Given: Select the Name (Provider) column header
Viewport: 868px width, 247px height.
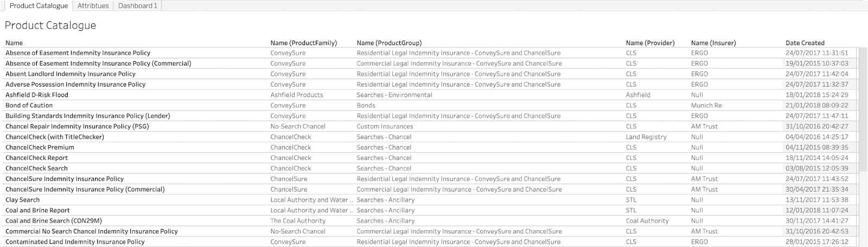Looking at the screenshot, I should coord(650,43).
